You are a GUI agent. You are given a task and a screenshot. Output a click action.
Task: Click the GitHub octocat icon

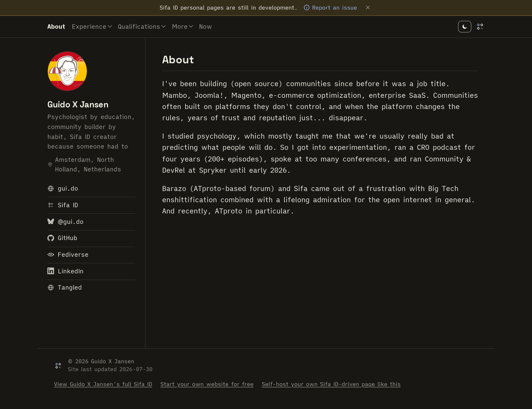50,238
